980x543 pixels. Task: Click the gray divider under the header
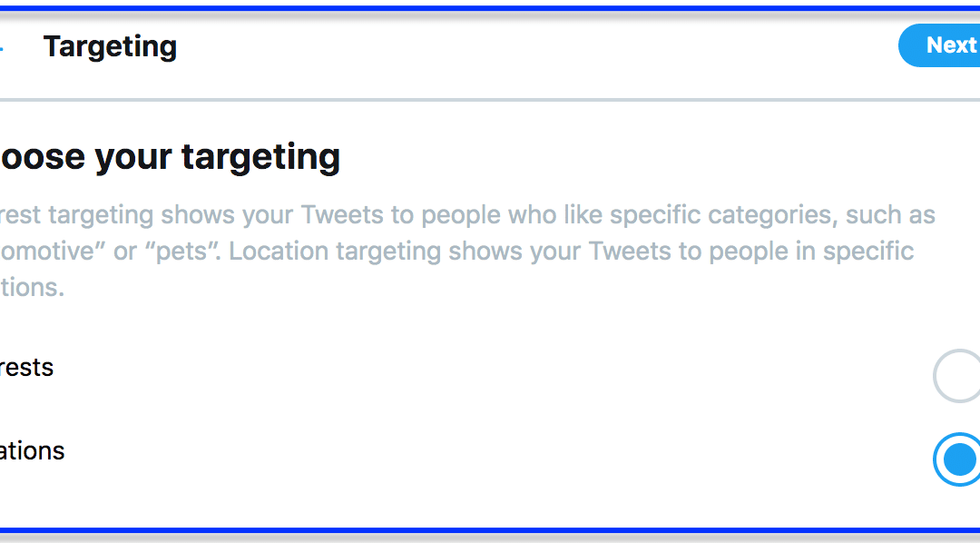[x=490, y=100]
